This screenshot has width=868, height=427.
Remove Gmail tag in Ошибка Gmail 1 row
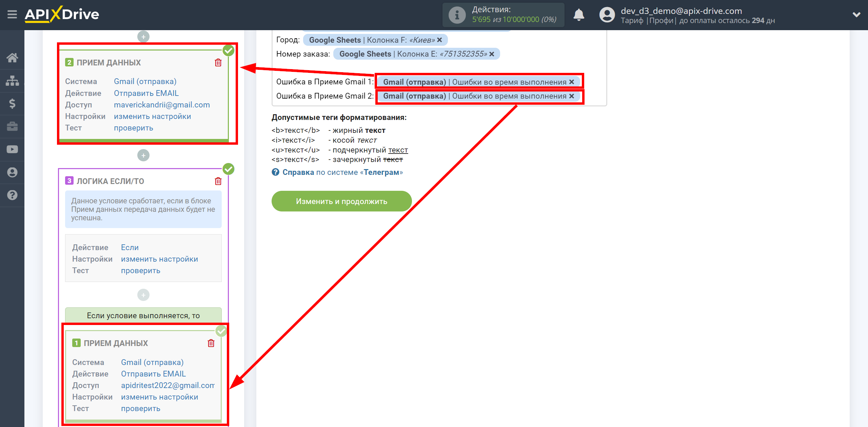tap(572, 82)
